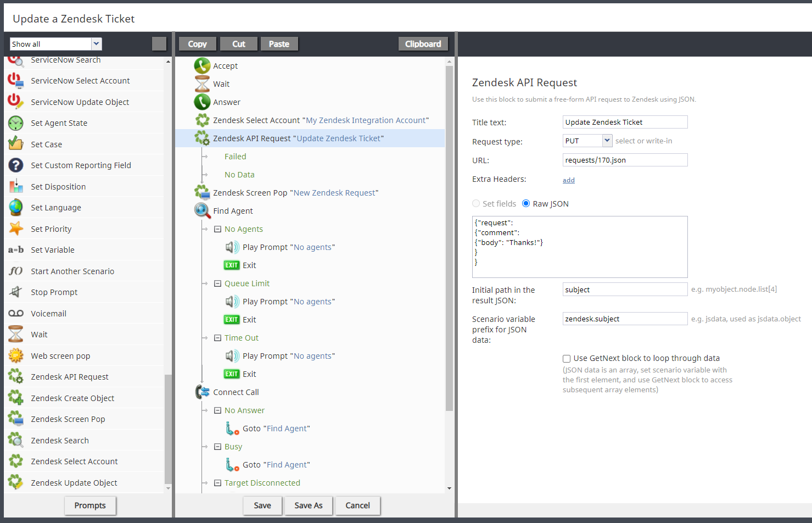The image size is (812, 523).
Task: Click the Exit icon under Time Out
Action: pyautogui.click(x=231, y=374)
